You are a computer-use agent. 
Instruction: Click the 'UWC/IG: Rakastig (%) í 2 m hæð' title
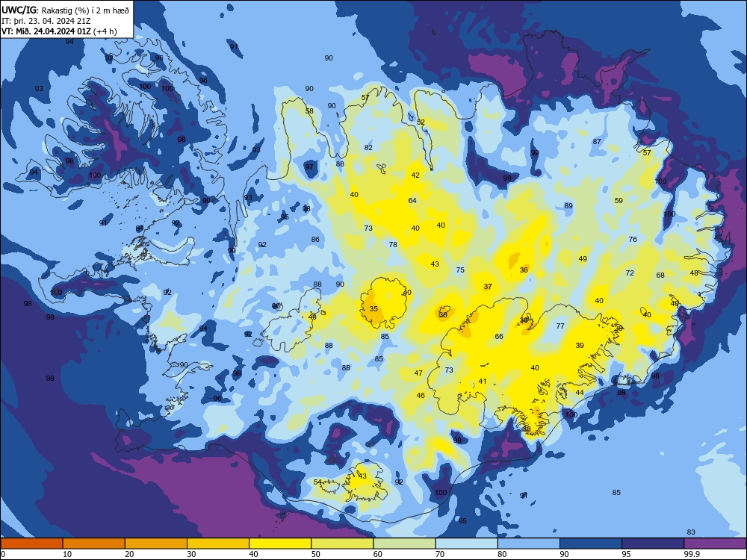[65, 10]
